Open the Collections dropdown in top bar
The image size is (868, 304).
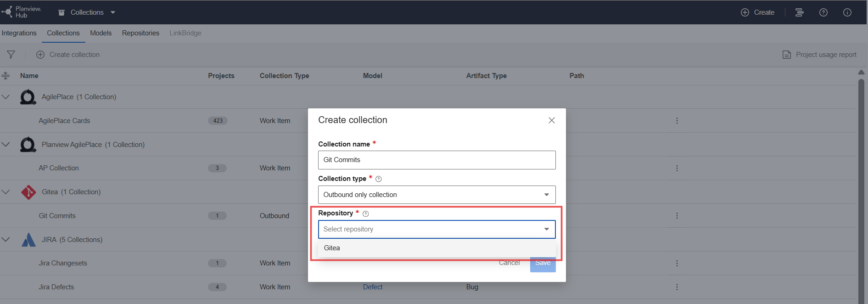87,12
